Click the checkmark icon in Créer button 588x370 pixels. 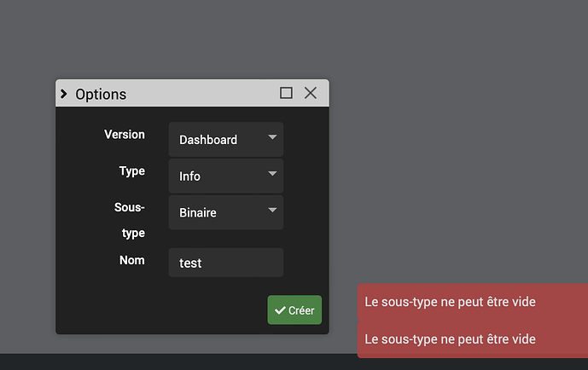tap(280, 311)
